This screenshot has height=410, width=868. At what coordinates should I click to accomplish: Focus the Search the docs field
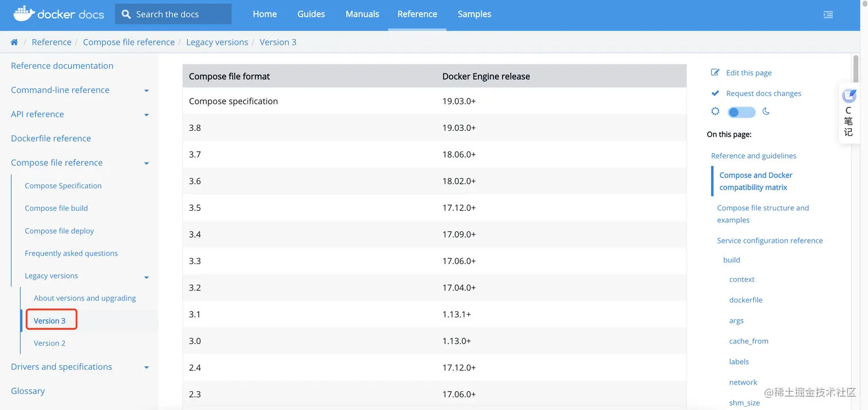173,14
